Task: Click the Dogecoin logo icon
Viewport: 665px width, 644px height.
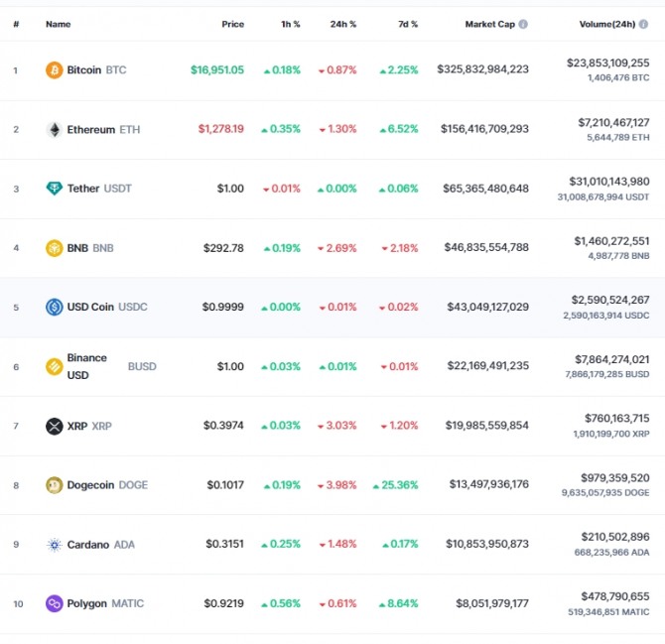Action: 55,485
